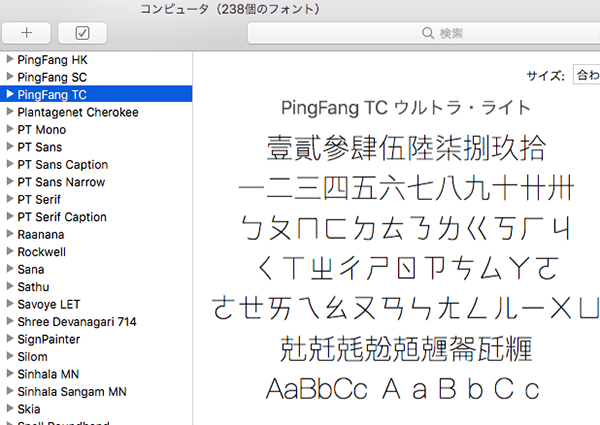This screenshot has width=600, height=425.
Task: Select the PT Serif Caption font
Action: pos(62,217)
